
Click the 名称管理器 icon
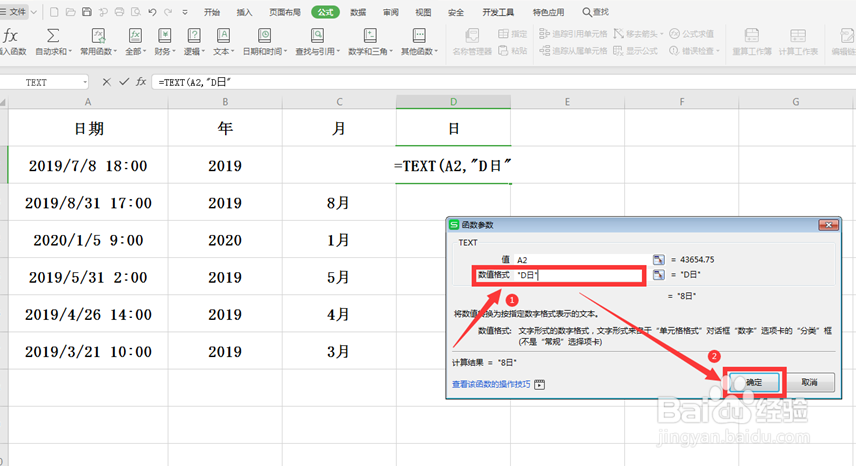[x=472, y=36]
